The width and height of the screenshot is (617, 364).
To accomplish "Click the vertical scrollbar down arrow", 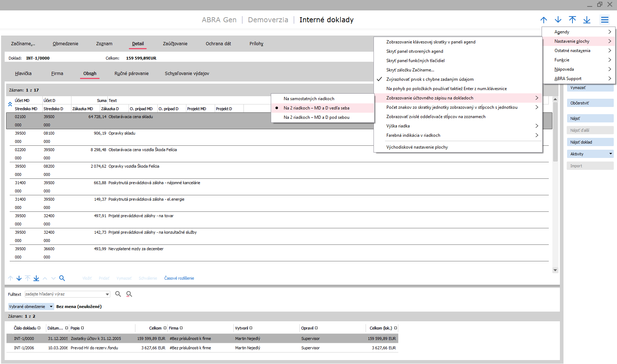I will point(555,270).
